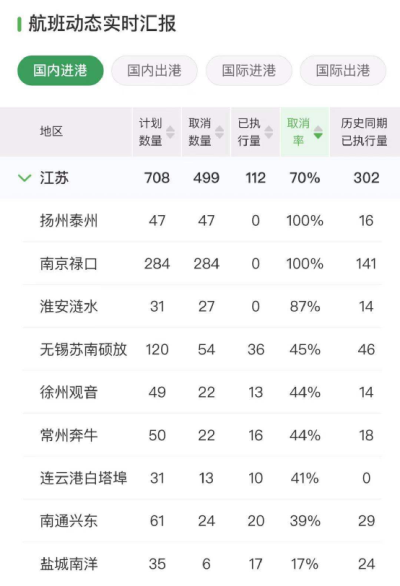
Task: Collapse the 江苏 region chevron
Action: click(25, 178)
